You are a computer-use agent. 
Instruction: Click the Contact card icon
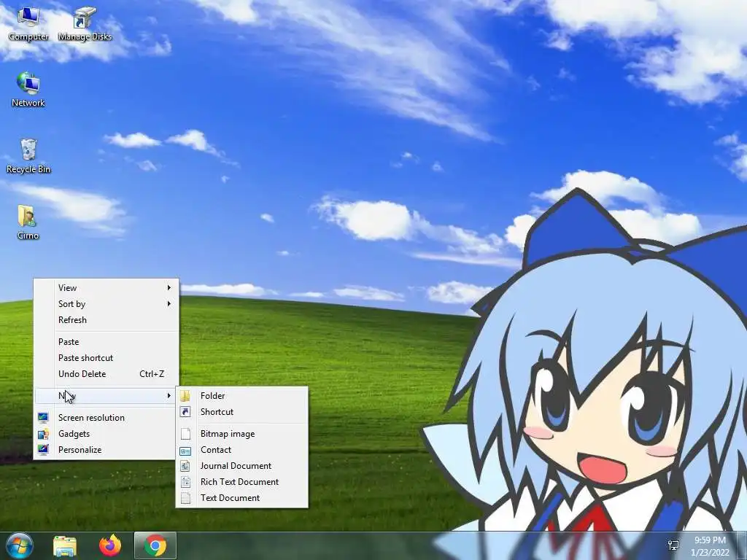pyautogui.click(x=185, y=450)
